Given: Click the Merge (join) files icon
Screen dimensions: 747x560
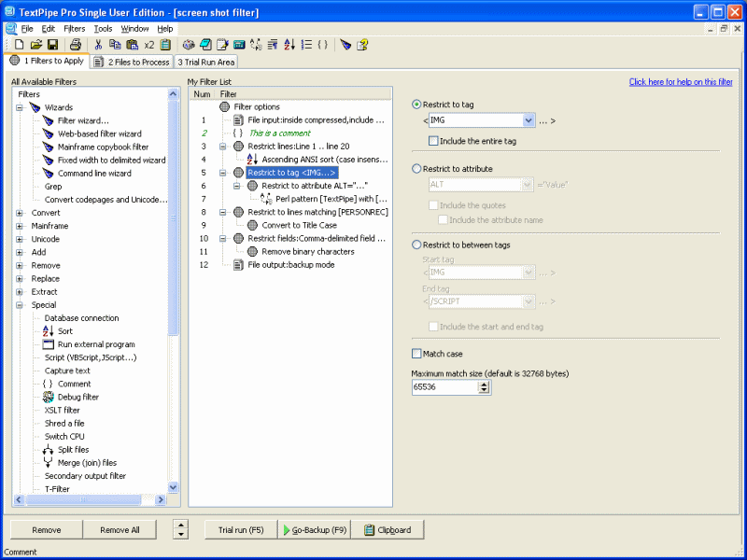Looking at the screenshot, I should (49, 462).
